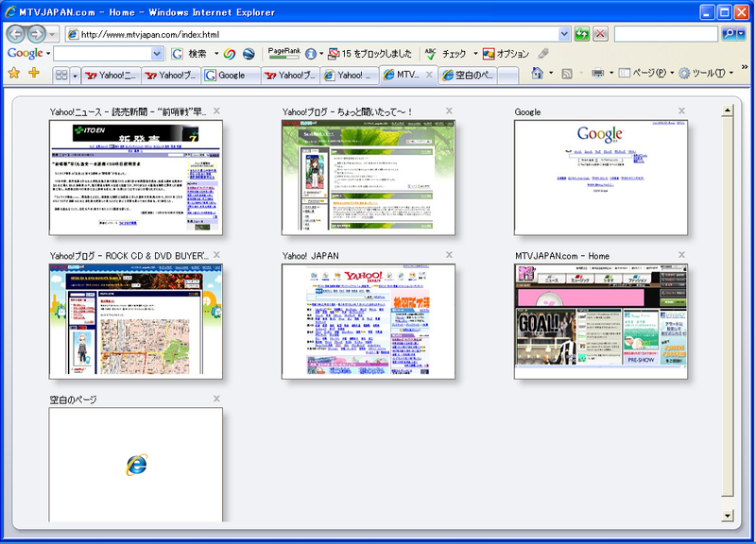
Task: Click the search box next to the address bar
Action: (x=666, y=34)
